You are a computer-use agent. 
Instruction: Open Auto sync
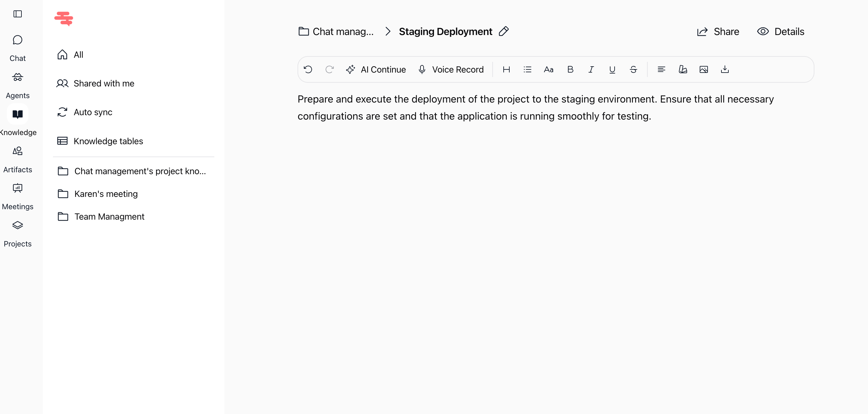[x=84, y=112]
